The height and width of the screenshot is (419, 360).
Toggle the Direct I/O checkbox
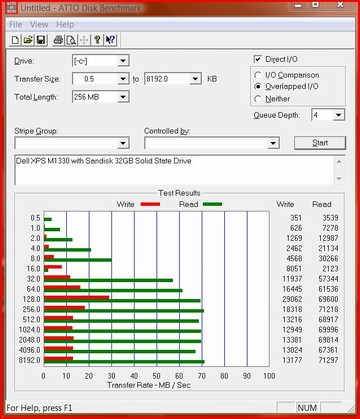tap(257, 59)
